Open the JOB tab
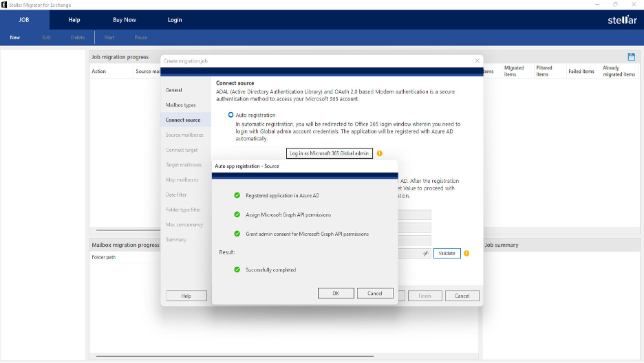The height and width of the screenshot is (363, 644). (x=24, y=20)
